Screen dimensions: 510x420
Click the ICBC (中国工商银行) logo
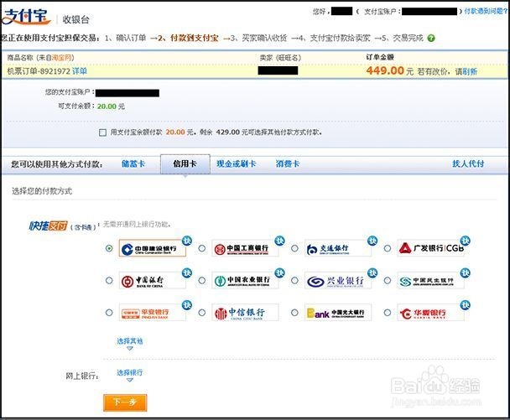coord(245,249)
